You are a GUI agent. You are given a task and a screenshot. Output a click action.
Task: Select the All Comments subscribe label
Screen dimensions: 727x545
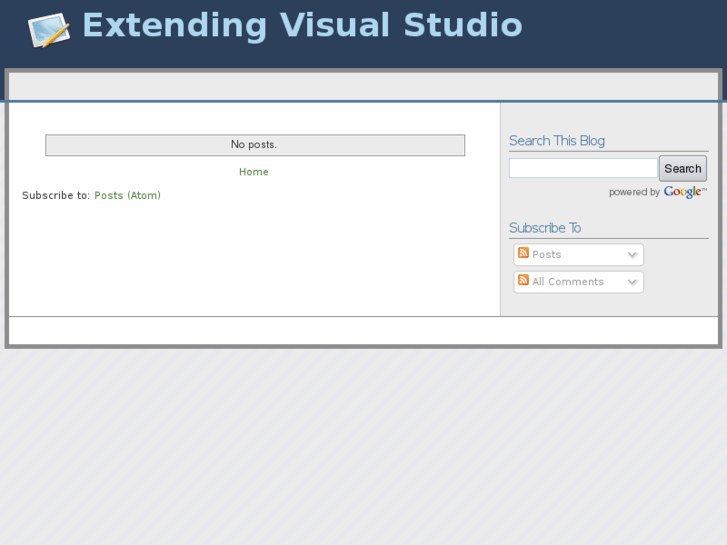click(568, 282)
